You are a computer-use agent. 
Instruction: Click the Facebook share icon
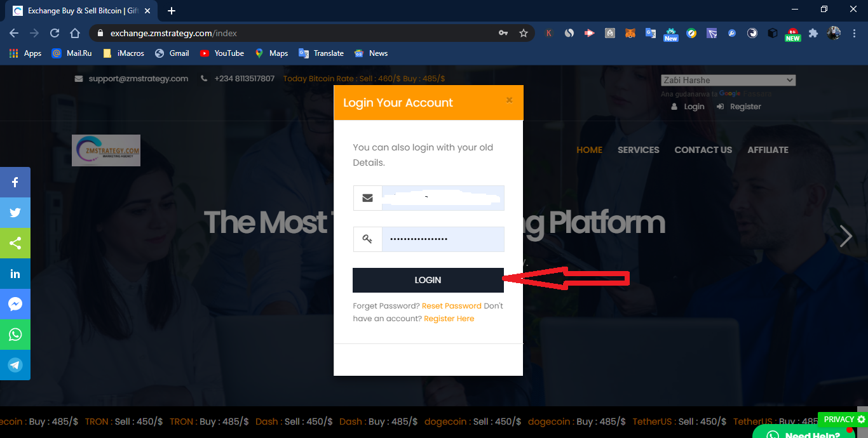coord(15,182)
